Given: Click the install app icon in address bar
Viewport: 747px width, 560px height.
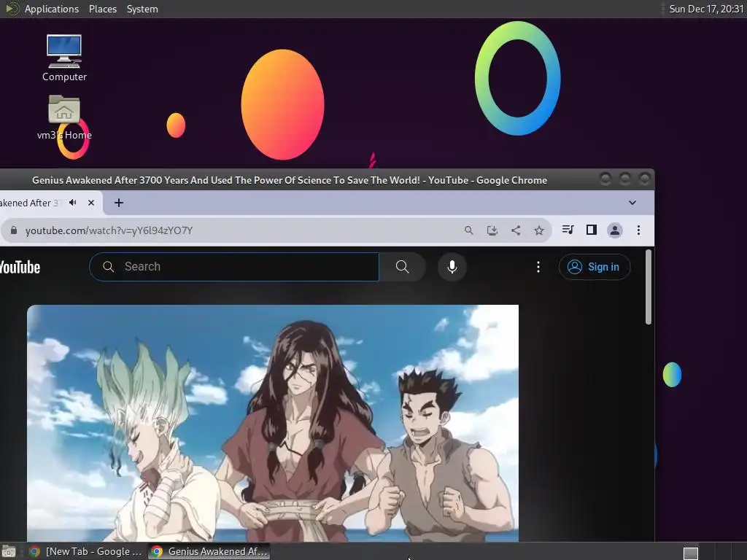Looking at the screenshot, I should click(x=492, y=230).
